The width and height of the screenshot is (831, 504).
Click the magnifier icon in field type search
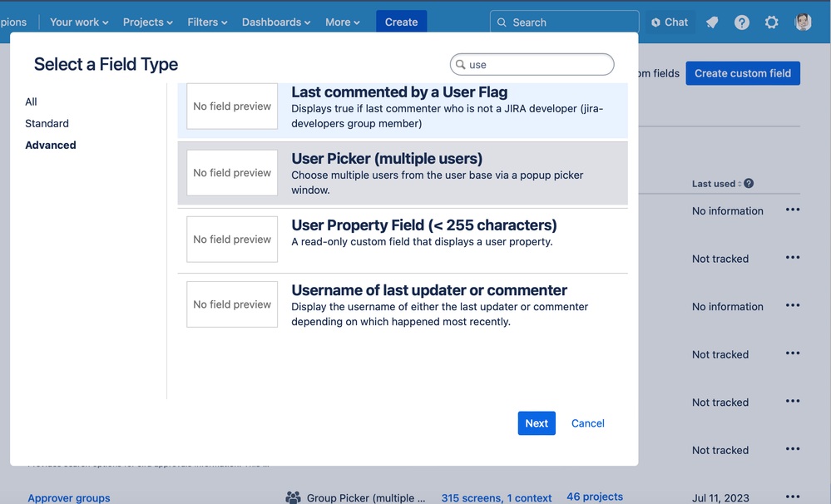point(461,65)
